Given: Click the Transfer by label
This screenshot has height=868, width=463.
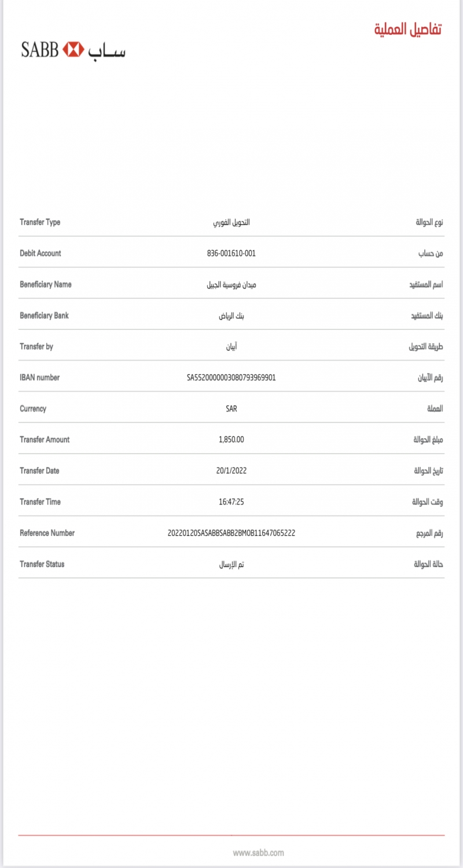Looking at the screenshot, I should click(x=36, y=346).
